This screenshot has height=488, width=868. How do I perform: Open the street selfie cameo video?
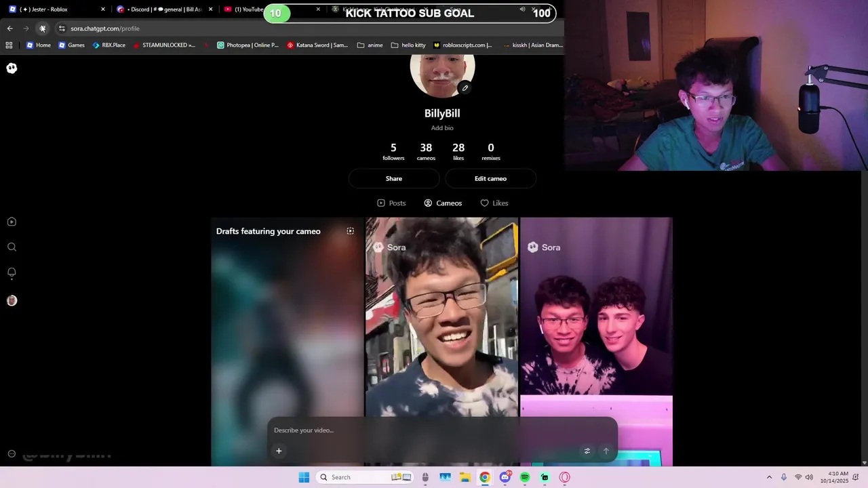pos(442,342)
